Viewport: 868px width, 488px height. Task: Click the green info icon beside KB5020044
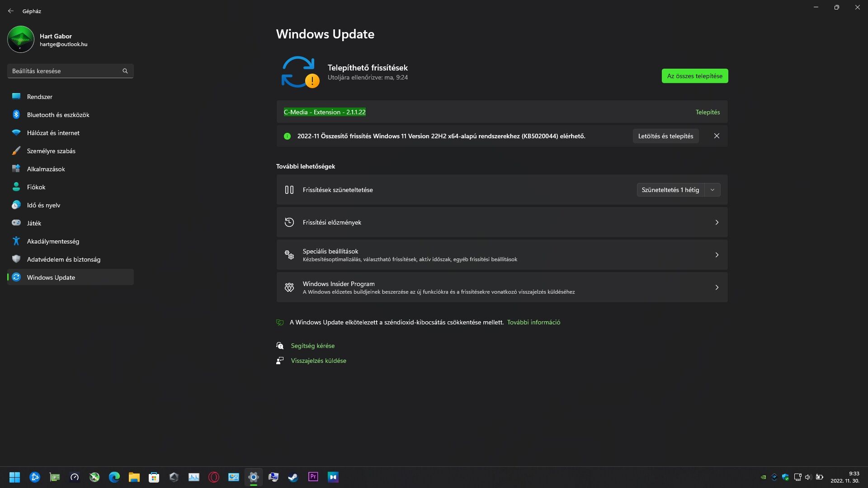287,136
